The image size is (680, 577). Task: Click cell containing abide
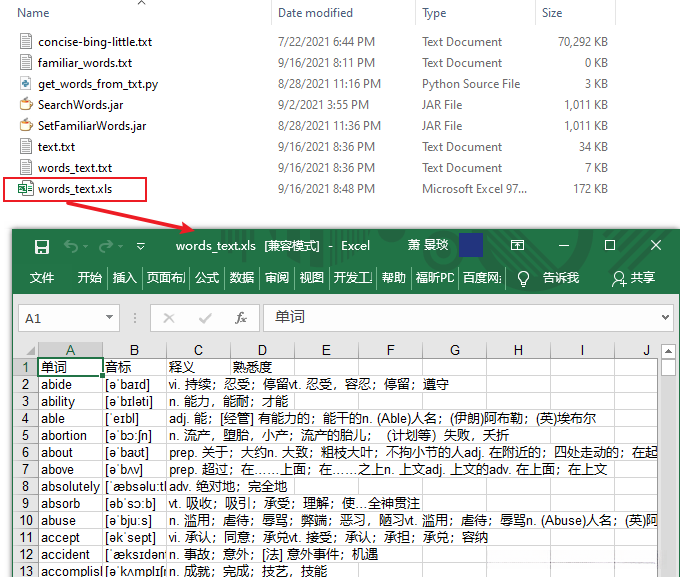(x=70, y=384)
